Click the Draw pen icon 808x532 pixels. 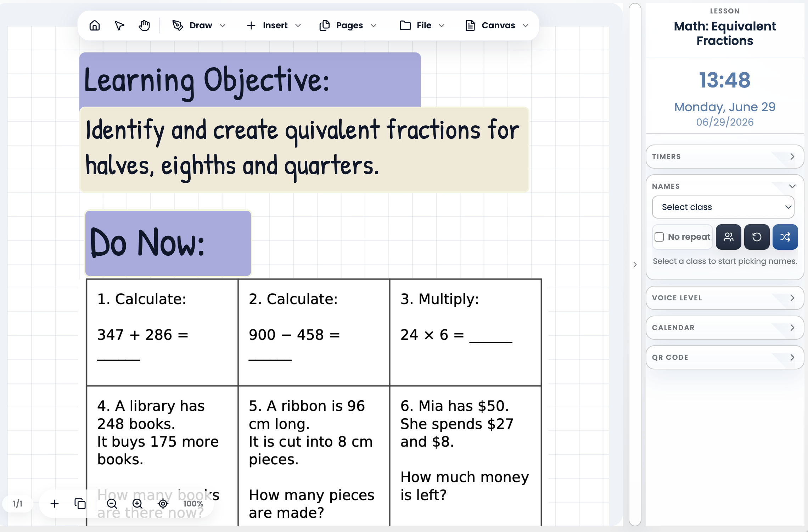[178, 26]
